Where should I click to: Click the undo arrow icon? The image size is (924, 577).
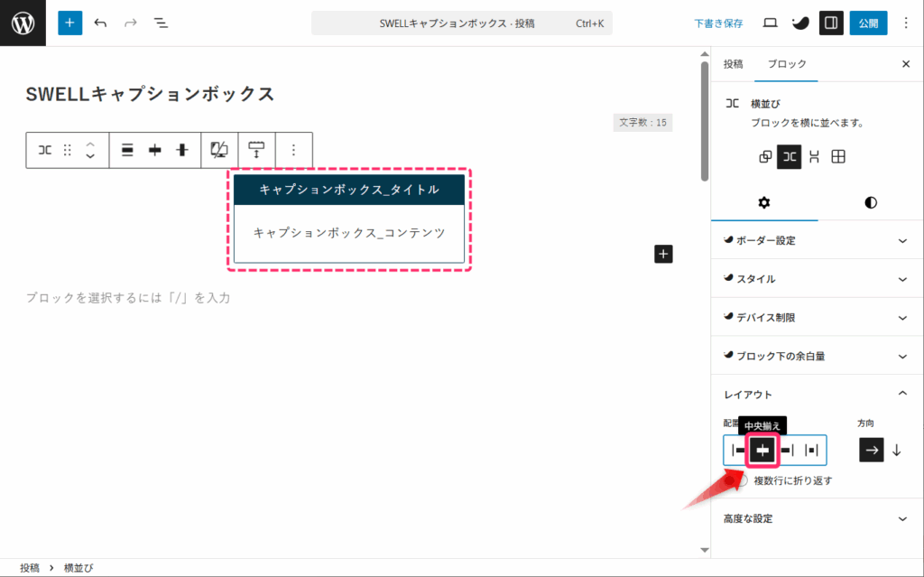(x=100, y=23)
